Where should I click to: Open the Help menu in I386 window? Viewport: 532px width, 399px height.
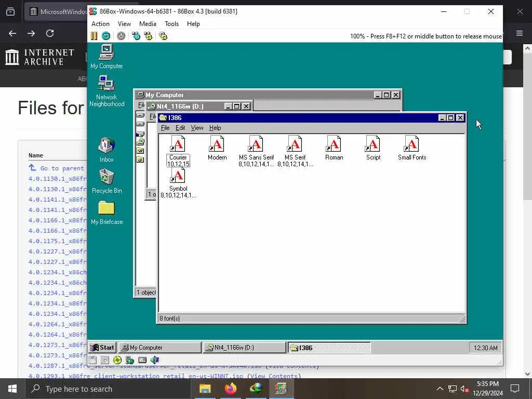coord(215,128)
